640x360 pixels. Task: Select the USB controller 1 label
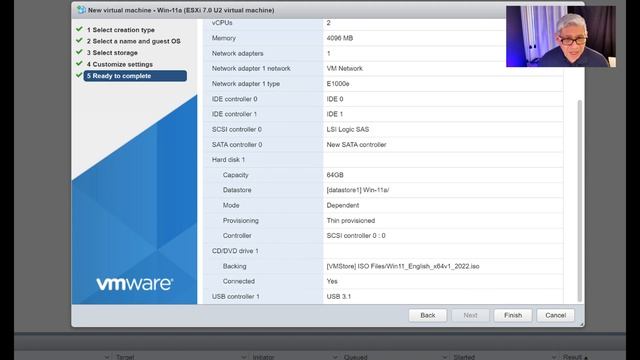pyautogui.click(x=236, y=297)
